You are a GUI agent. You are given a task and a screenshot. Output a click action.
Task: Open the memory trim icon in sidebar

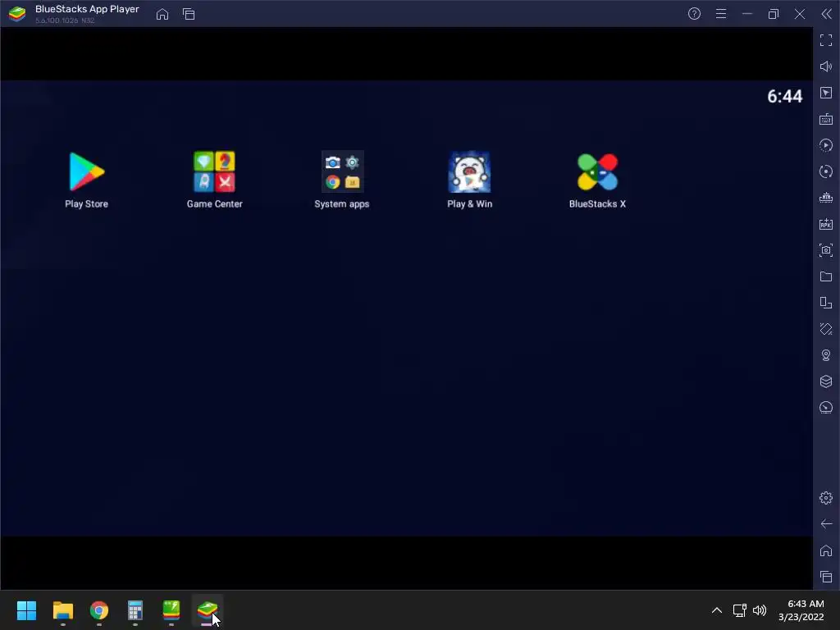[x=826, y=198]
